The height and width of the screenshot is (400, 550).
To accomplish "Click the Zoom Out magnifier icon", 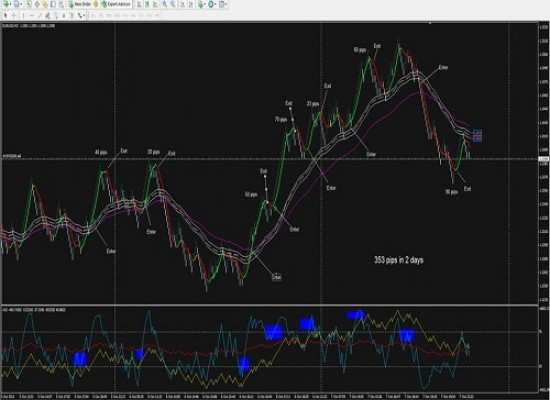I will [173, 4].
